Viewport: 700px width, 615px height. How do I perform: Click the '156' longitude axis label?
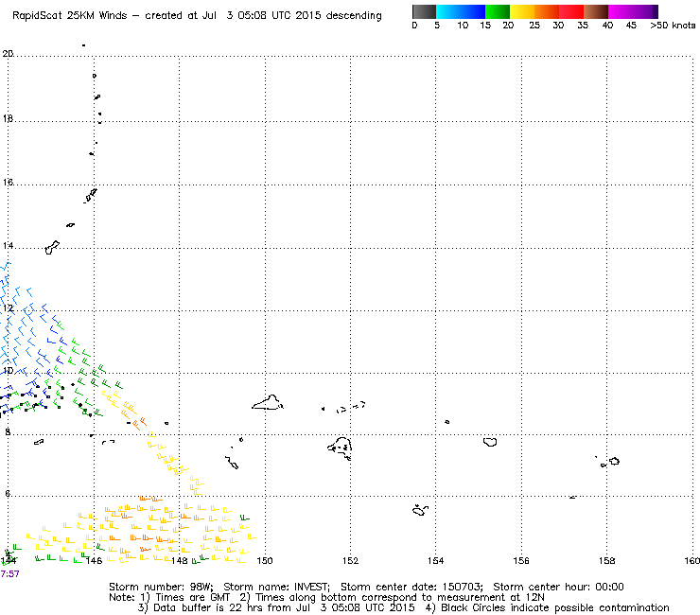point(521,560)
